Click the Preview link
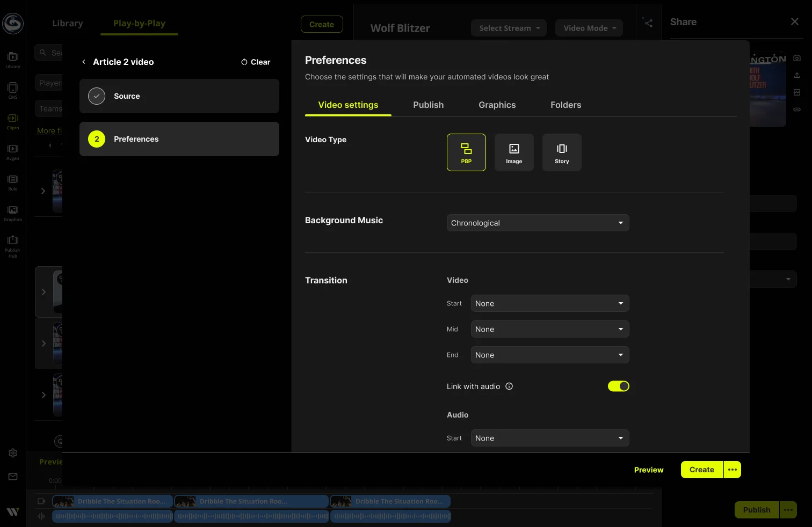Viewport: 812px width, 527px height. pos(649,470)
